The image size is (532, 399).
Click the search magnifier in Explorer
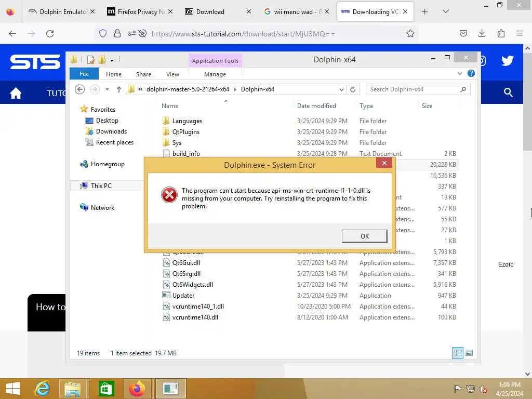tap(463, 89)
